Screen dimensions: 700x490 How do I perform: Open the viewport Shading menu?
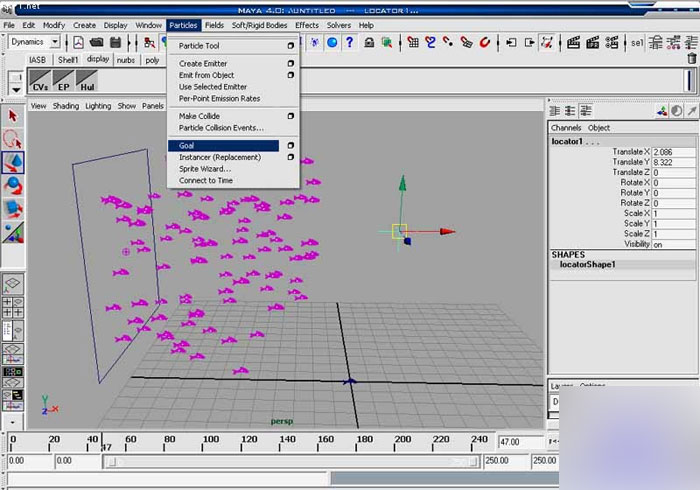(x=65, y=106)
